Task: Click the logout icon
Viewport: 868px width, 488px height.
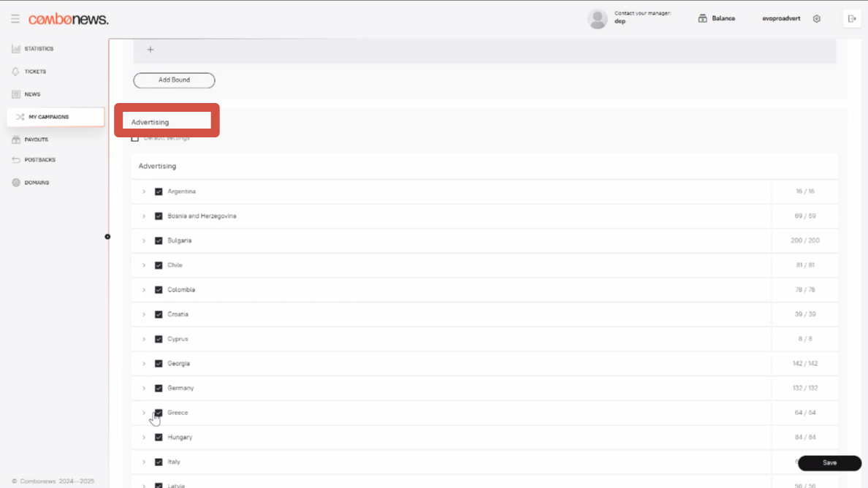Action: tap(852, 19)
